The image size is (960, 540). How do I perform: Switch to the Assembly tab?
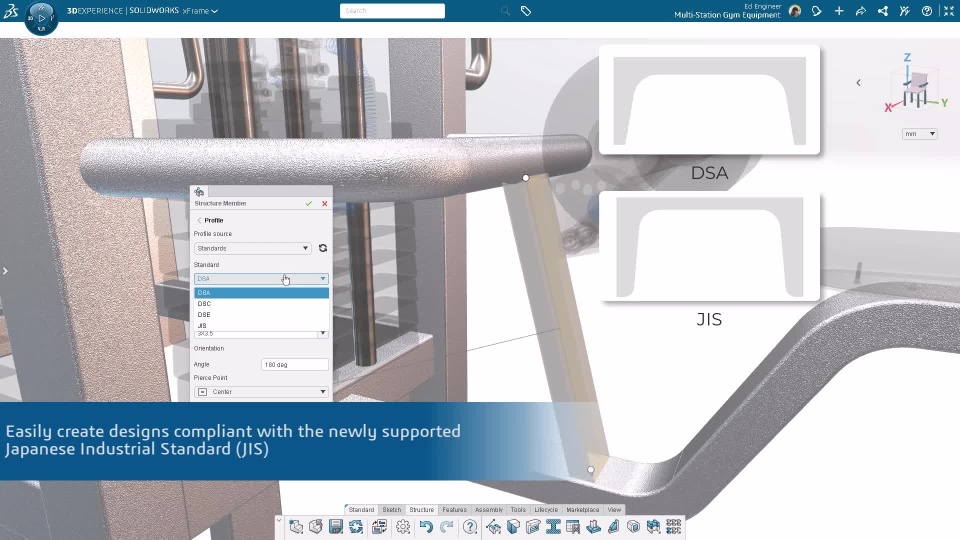coord(489,509)
